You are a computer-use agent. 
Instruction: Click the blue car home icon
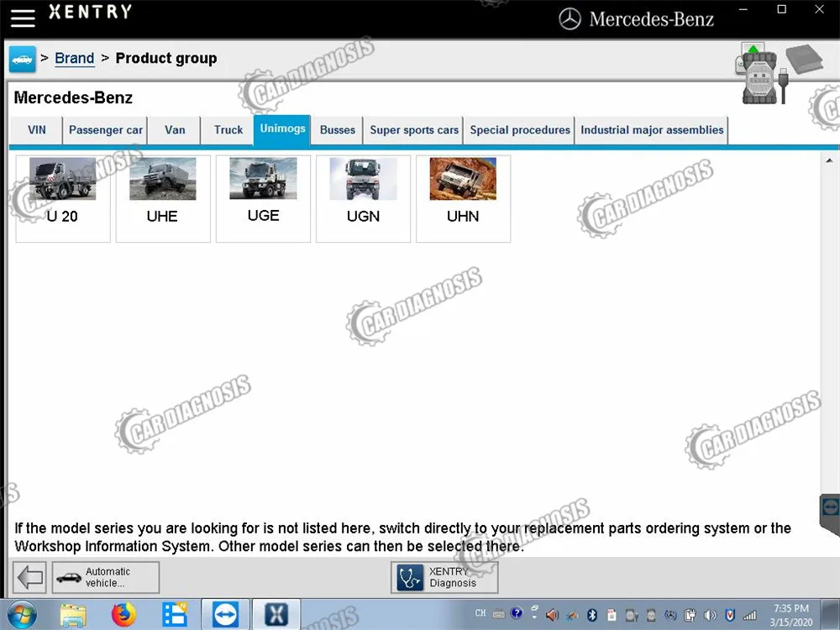23,59
